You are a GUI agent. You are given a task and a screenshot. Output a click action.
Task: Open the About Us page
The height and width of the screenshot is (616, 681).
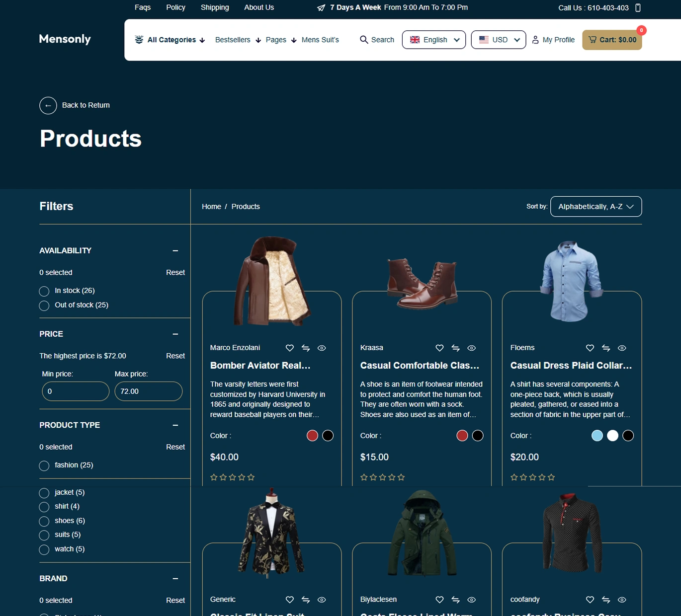(x=259, y=7)
